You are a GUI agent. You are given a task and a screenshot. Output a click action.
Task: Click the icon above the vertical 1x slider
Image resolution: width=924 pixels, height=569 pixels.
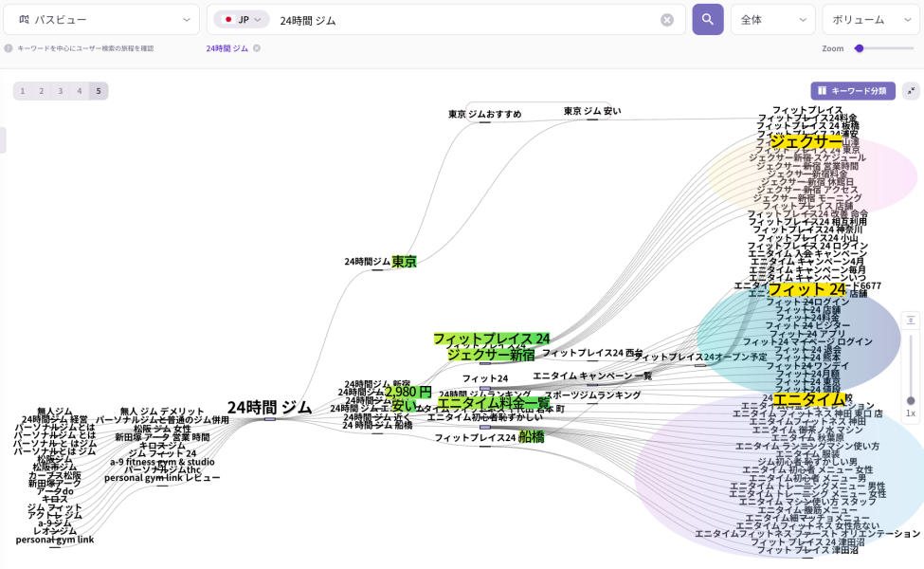[911, 321]
